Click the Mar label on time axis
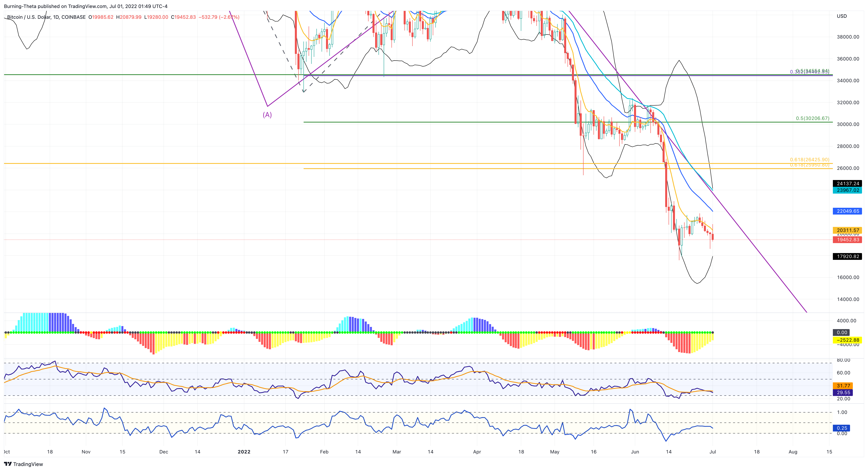This screenshot has width=868, height=471. (x=397, y=452)
